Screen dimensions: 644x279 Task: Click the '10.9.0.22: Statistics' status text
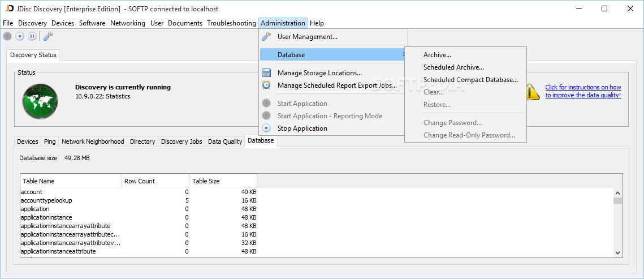(x=102, y=96)
